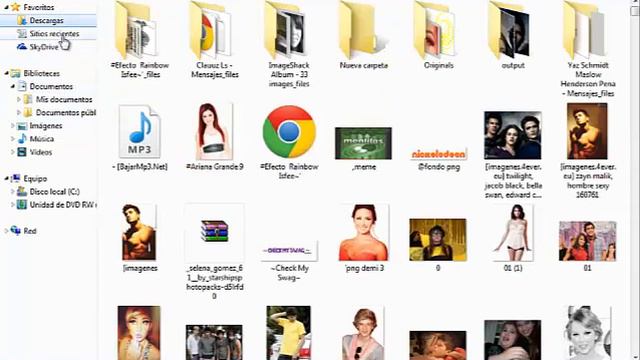
Task: Click the Favoritos star icon
Action: point(16,7)
